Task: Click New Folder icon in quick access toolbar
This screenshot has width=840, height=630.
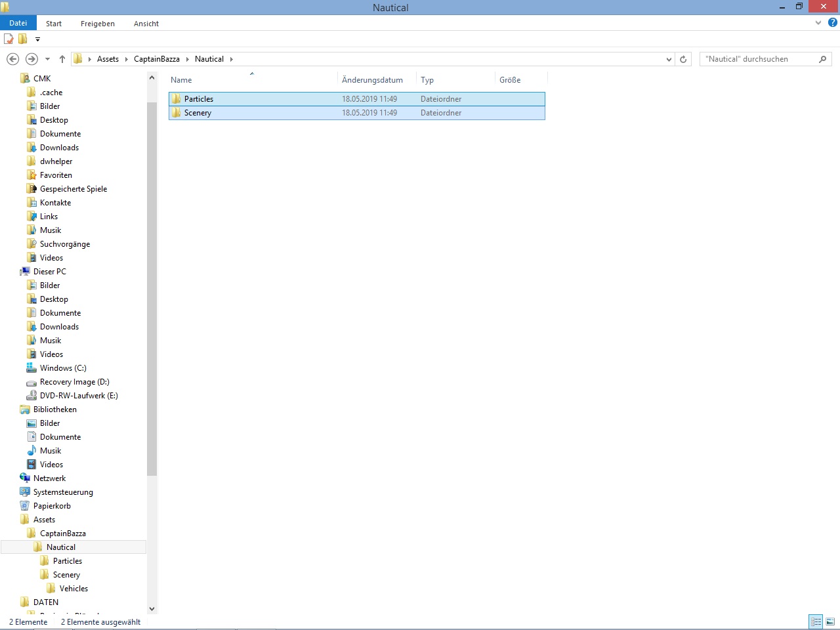Action: (x=23, y=39)
